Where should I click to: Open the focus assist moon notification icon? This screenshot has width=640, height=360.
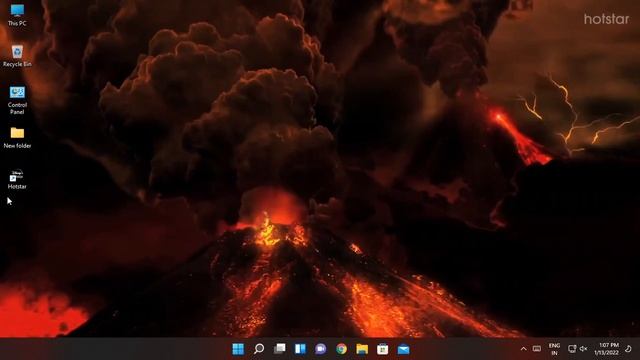coord(628,349)
